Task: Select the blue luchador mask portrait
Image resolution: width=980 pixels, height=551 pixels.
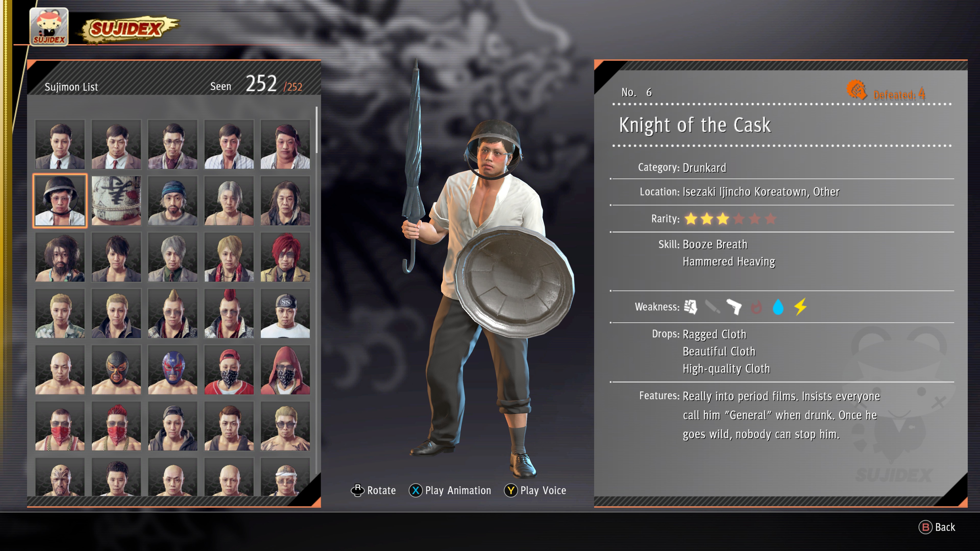Action: (173, 370)
